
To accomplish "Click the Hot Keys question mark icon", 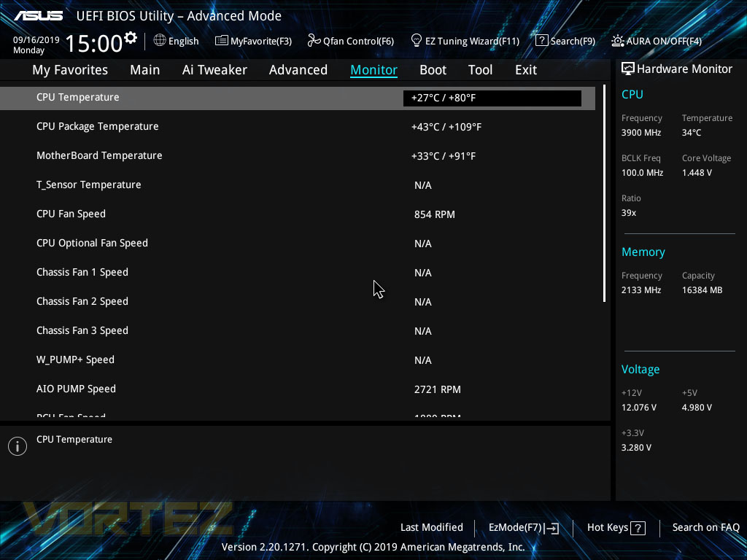I will click(638, 528).
